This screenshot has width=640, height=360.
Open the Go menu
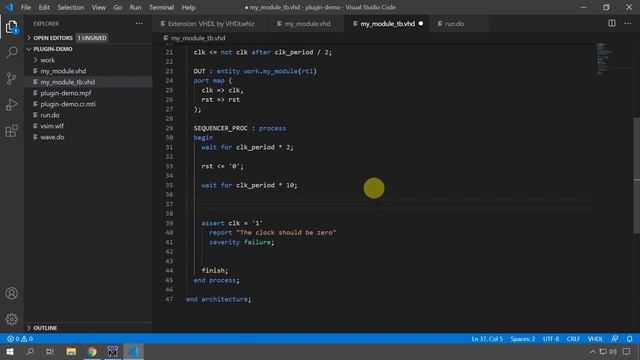tap(118, 7)
